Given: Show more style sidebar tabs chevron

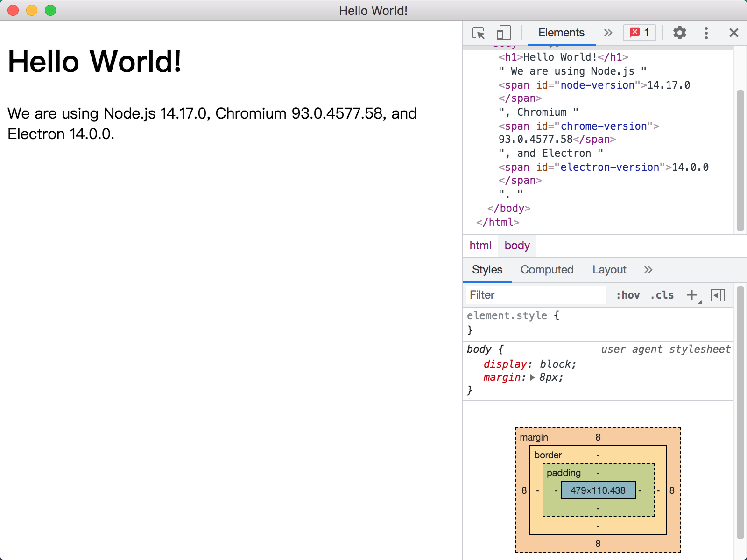Looking at the screenshot, I should 648,270.
